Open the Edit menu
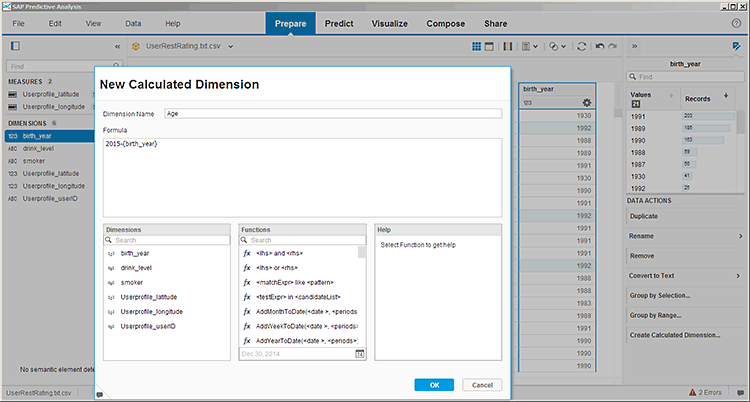The height and width of the screenshot is (402, 750). 55,23
